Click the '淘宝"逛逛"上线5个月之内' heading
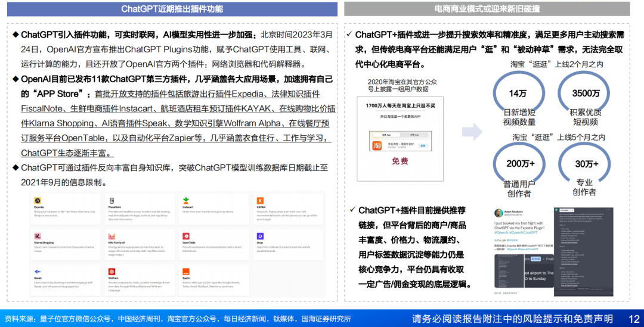The width and height of the screenshot is (644, 327). click(559, 138)
